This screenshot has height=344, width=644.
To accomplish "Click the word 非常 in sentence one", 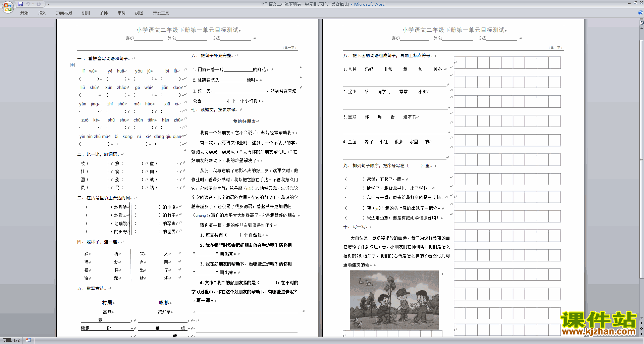I will tap(388, 69).
